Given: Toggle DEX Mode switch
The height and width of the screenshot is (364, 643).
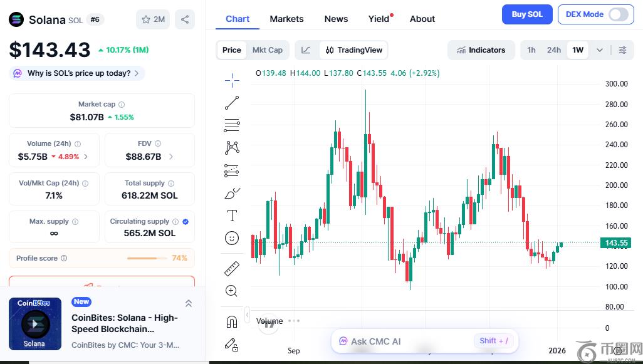Looking at the screenshot, I should click(x=618, y=14).
